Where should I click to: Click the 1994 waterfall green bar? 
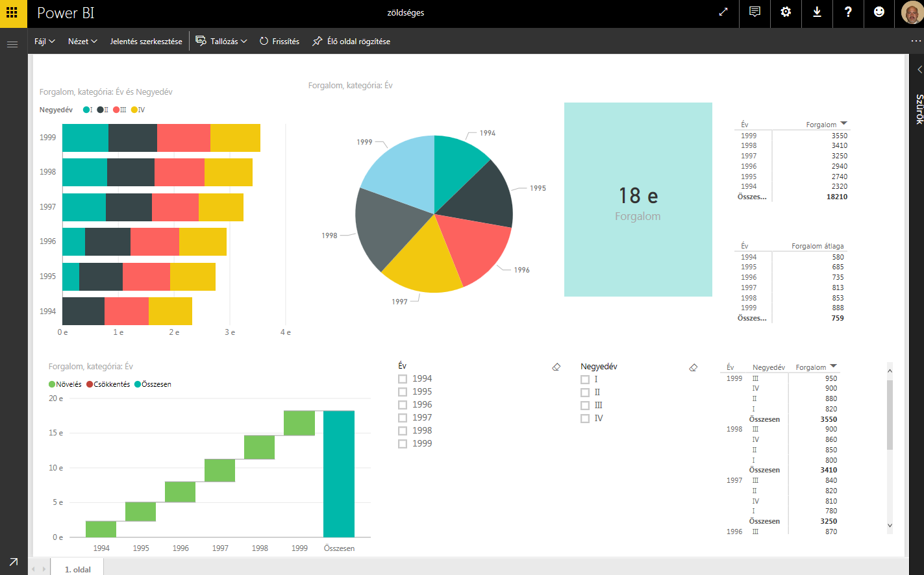101,529
